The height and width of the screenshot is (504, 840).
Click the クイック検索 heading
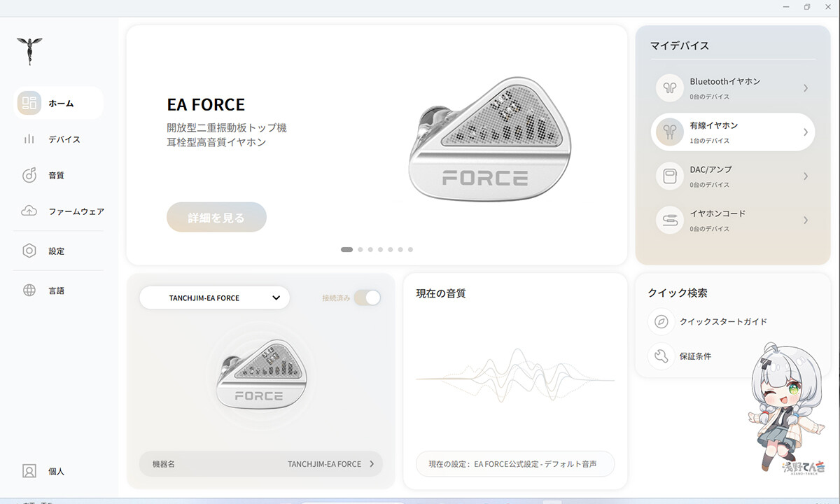pyautogui.click(x=678, y=293)
